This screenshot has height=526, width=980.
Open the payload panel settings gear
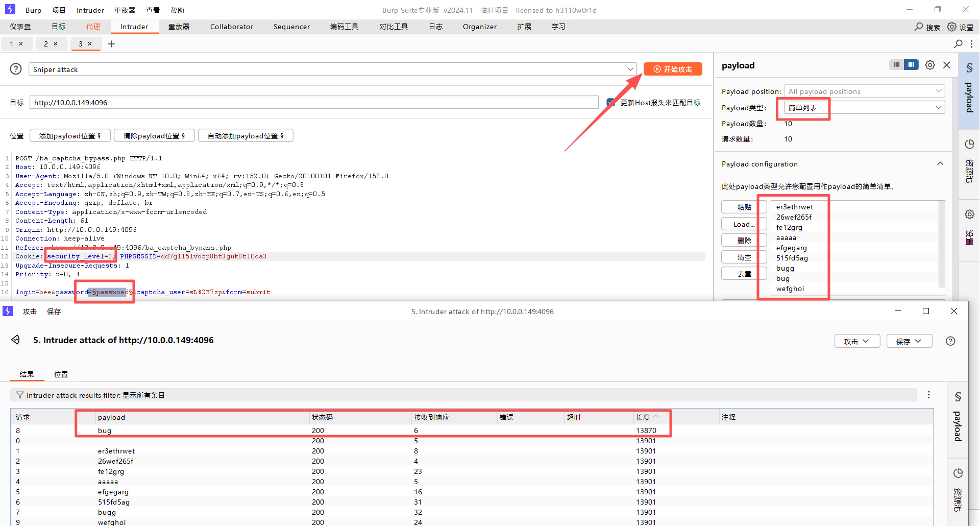click(930, 65)
